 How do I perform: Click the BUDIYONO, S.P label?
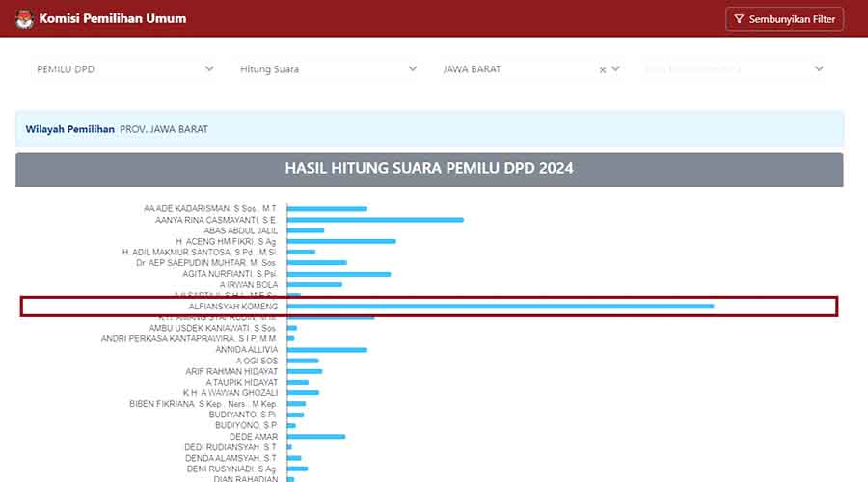(x=246, y=425)
